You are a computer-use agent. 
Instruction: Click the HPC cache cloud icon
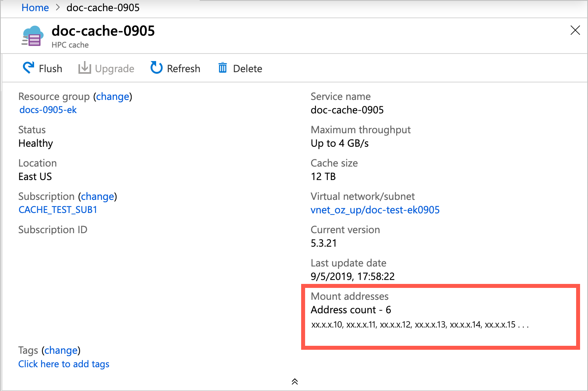pos(32,36)
